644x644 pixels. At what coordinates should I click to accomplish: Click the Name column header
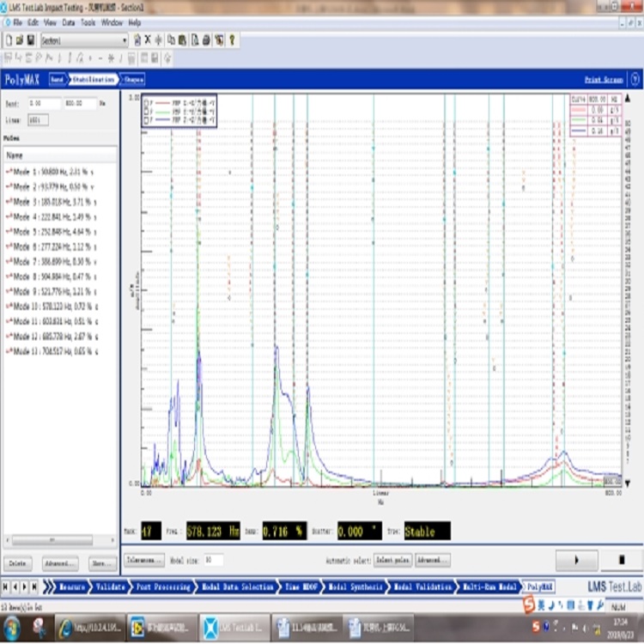60,155
